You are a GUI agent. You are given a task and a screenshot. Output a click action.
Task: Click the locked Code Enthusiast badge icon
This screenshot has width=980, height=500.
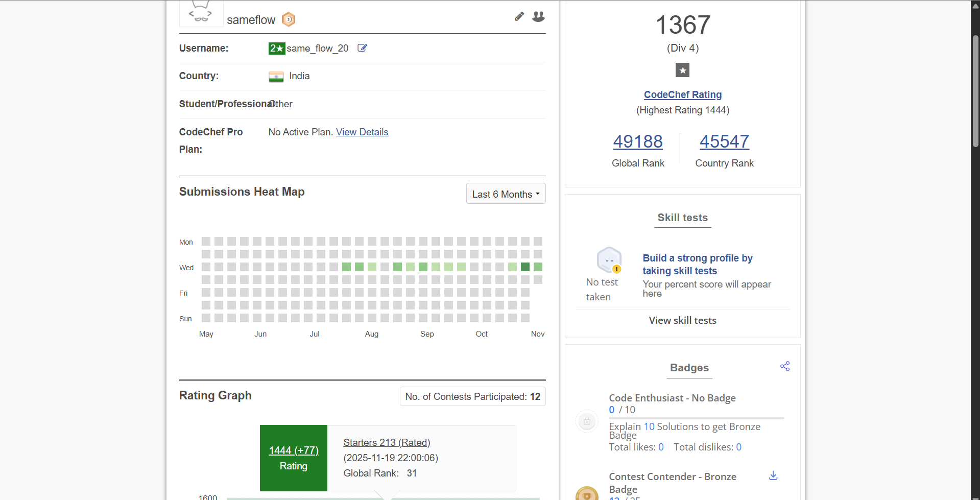pos(587,421)
